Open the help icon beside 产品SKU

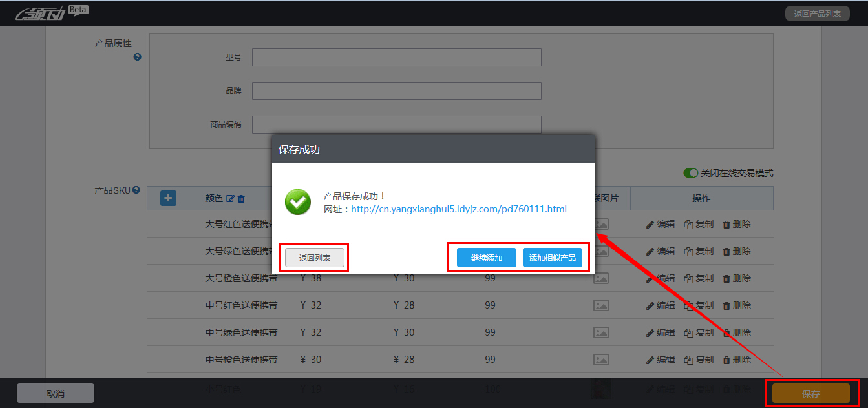pyautogui.click(x=136, y=190)
